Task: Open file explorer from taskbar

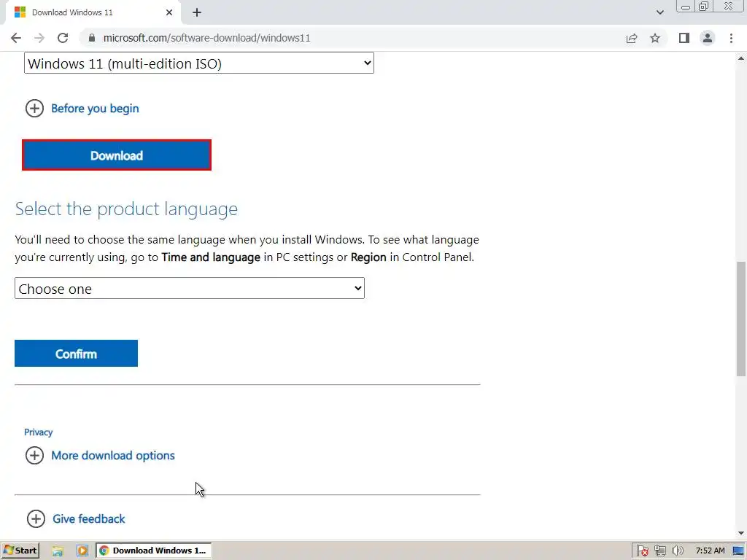Action: coord(58,551)
